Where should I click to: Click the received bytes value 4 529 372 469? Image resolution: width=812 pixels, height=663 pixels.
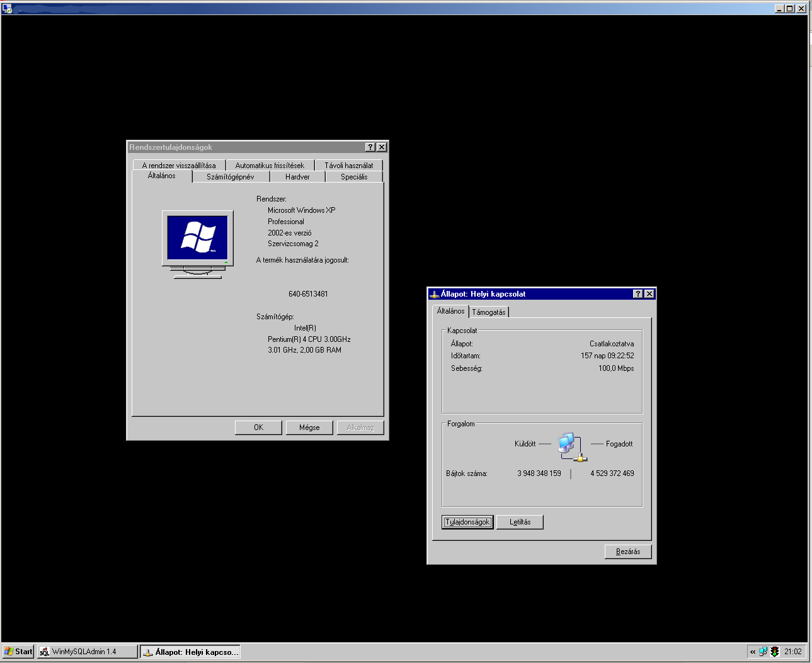coord(612,473)
